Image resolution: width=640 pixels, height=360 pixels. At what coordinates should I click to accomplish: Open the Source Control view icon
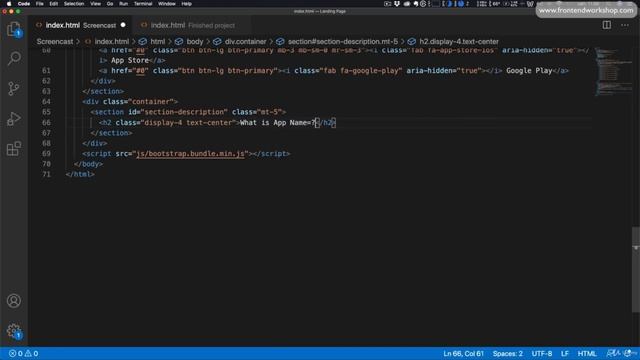pyautogui.click(x=14, y=89)
